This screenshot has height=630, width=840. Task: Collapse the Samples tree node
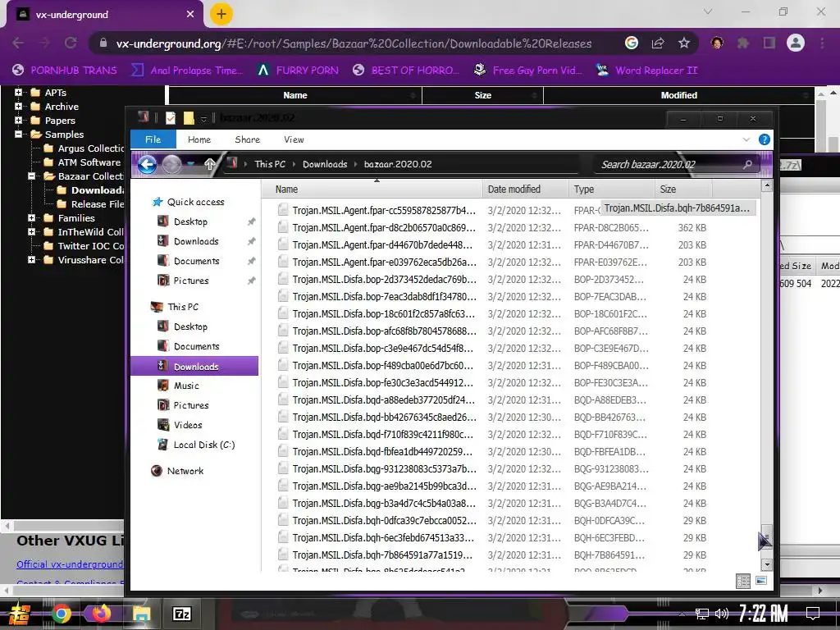coord(18,134)
